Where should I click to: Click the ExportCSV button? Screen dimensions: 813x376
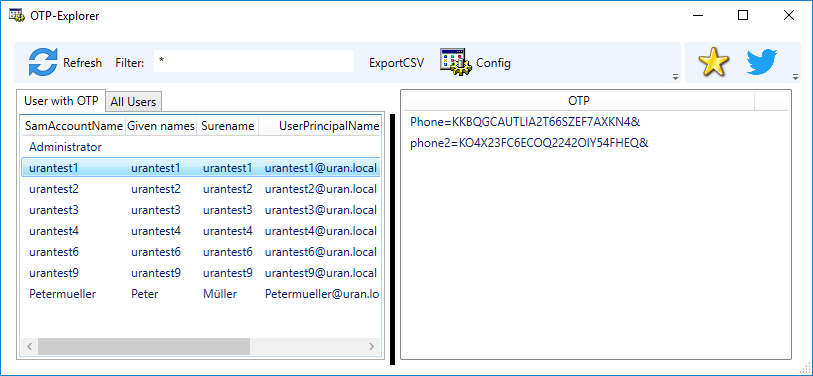tap(397, 63)
